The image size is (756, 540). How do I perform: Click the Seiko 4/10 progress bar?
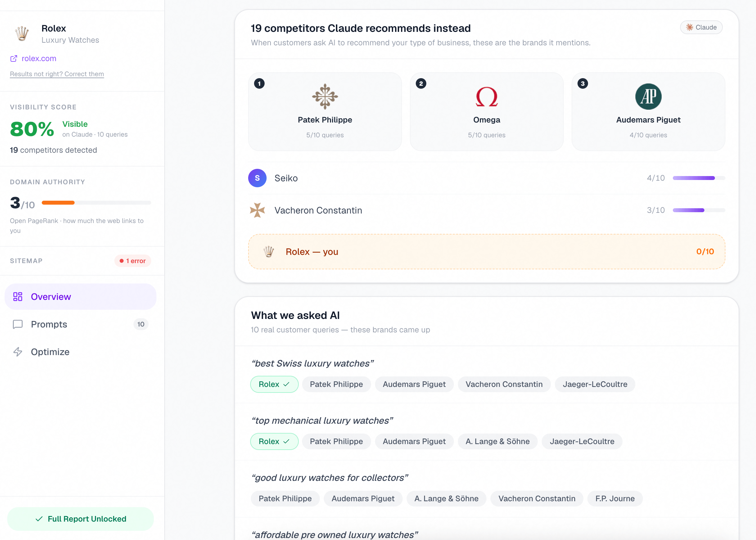699,178
